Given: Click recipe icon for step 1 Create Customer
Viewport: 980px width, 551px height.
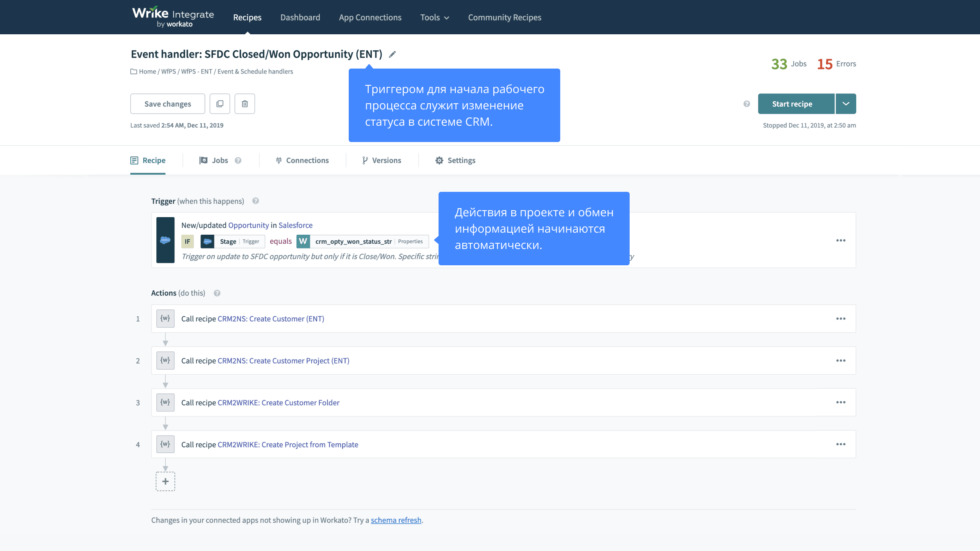Looking at the screenshot, I should (165, 318).
